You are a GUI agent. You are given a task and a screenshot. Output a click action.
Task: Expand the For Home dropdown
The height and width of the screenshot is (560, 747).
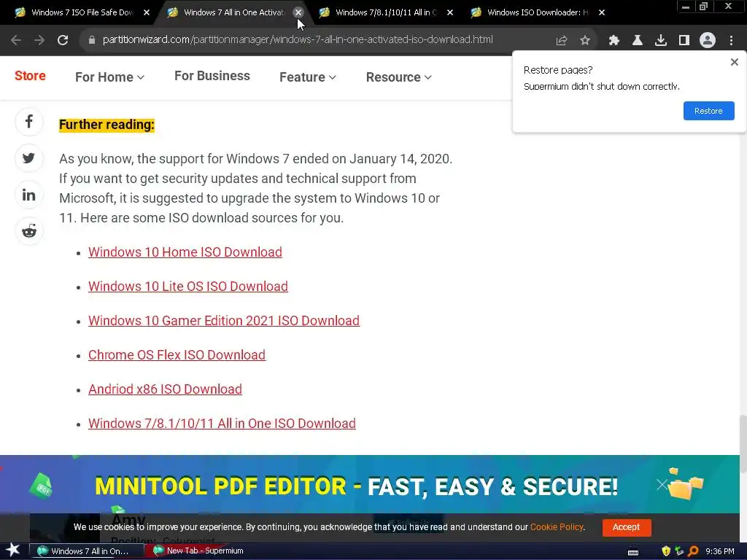click(x=109, y=77)
